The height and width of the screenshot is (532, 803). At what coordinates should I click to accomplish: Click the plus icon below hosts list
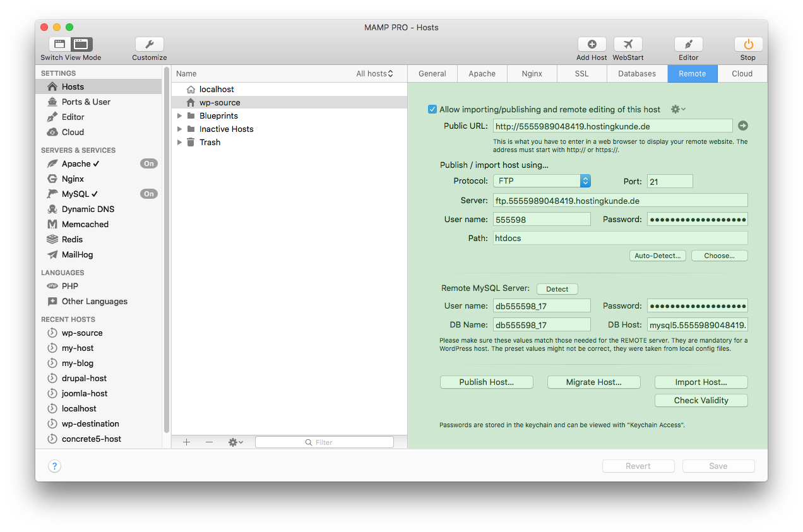186,442
